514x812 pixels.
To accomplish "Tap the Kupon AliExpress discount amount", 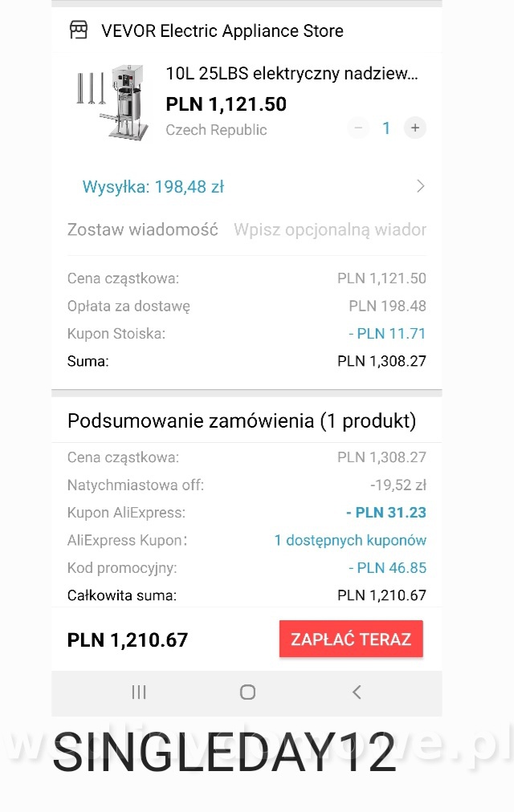I will pos(386,512).
